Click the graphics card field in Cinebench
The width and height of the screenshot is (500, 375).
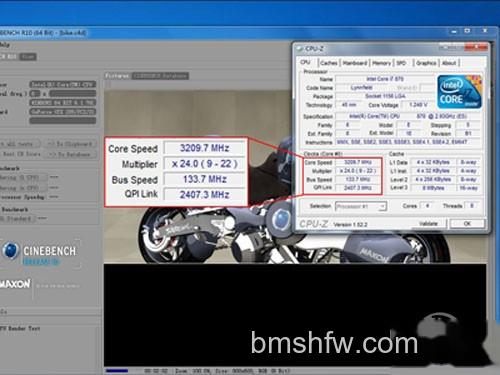click(63, 112)
